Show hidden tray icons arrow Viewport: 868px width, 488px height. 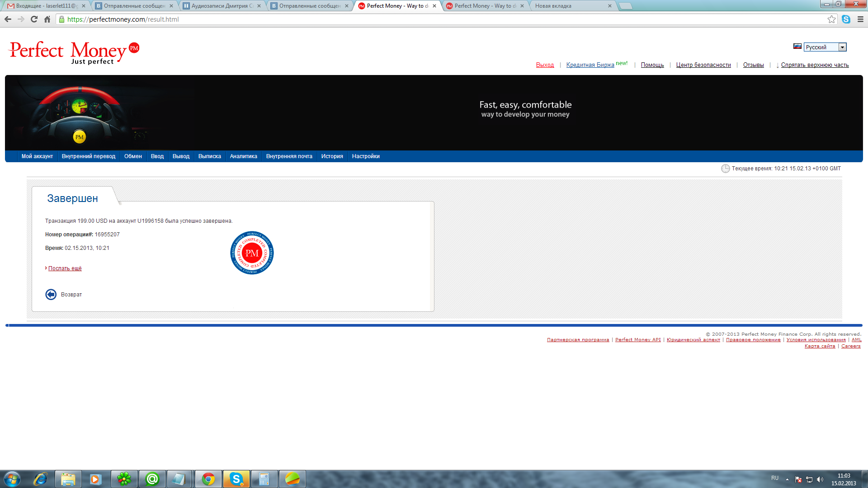pyautogui.click(x=787, y=479)
